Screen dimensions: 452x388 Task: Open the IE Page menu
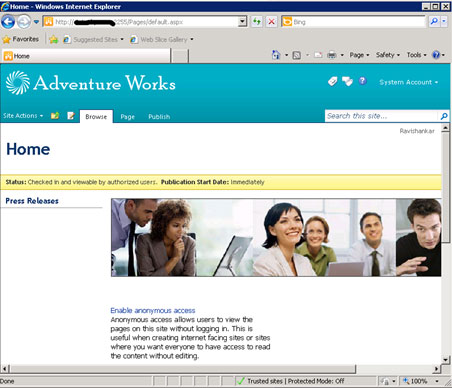pyautogui.click(x=359, y=55)
